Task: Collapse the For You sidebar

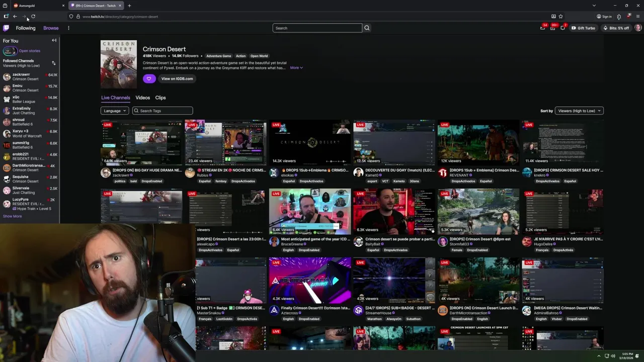Action: 54,41
